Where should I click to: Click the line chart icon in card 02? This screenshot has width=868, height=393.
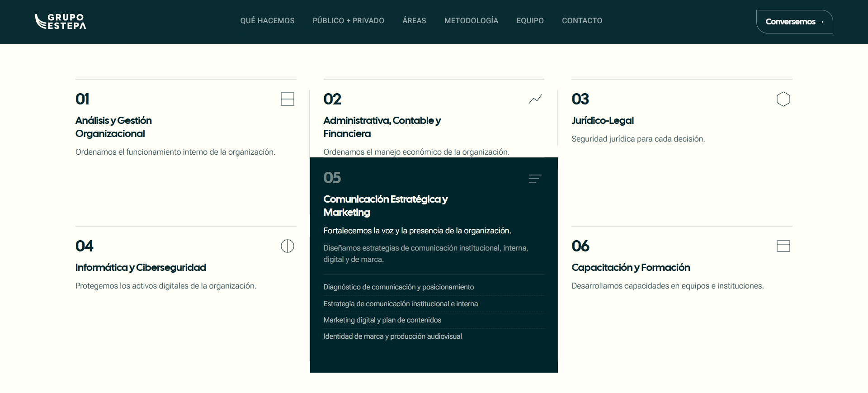click(x=535, y=99)
